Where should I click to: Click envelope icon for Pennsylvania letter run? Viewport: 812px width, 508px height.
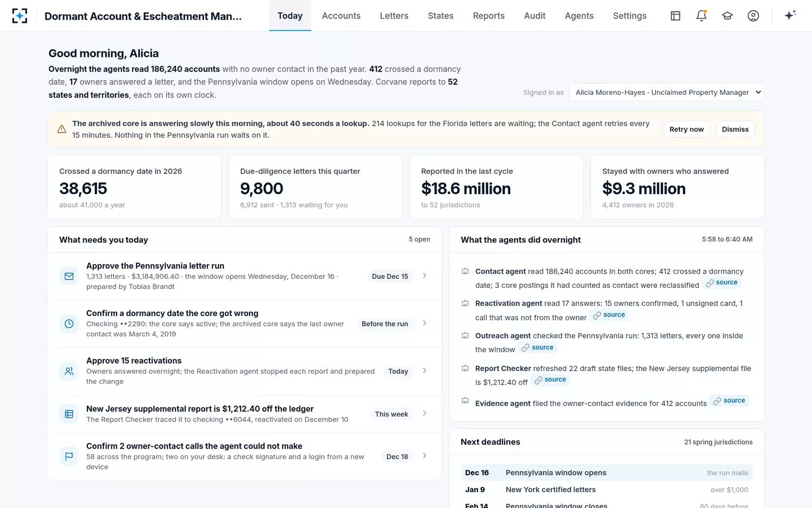click(69, 276)
